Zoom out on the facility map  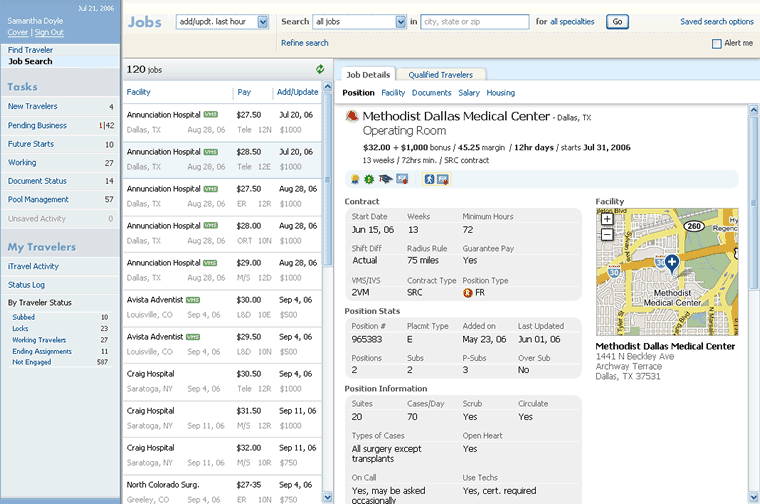coord(607,235)
